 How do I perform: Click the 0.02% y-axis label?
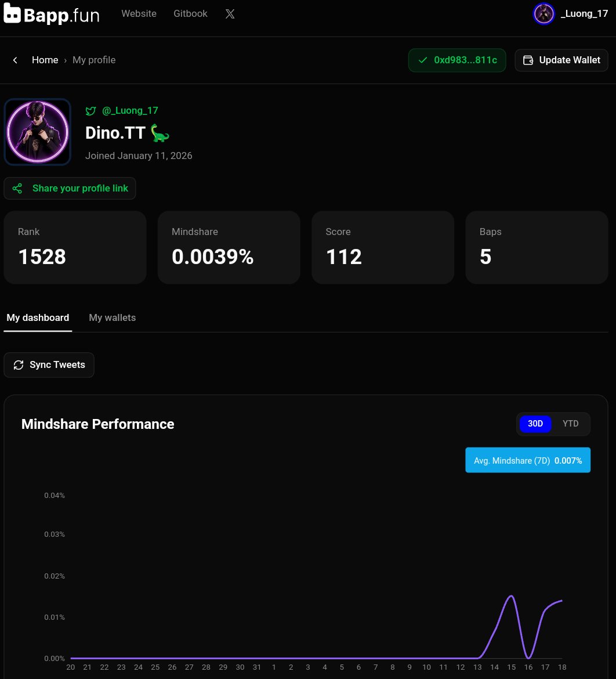coord(55,576)
